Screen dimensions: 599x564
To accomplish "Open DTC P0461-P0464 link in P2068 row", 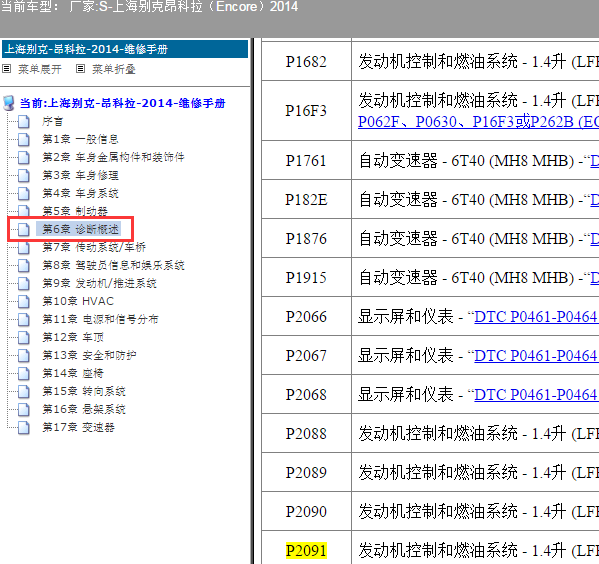I will [x=536, y=395].
